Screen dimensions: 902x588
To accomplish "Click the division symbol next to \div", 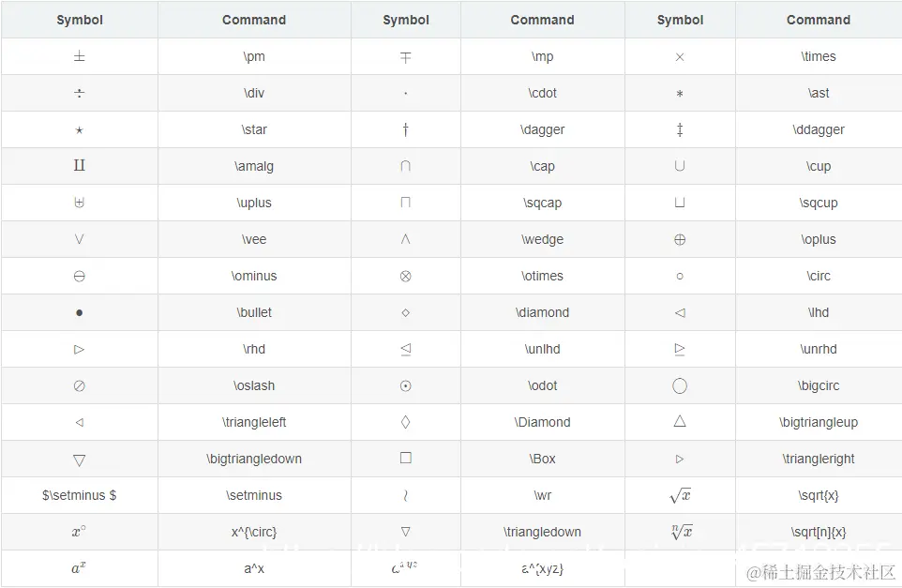I will [x=80, y=93].
